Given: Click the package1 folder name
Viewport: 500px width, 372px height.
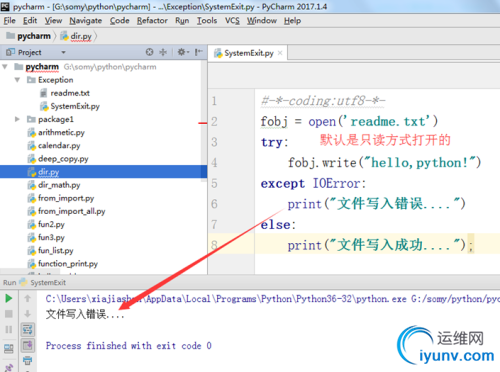Looking at the screenshot, I should point(56,119).
